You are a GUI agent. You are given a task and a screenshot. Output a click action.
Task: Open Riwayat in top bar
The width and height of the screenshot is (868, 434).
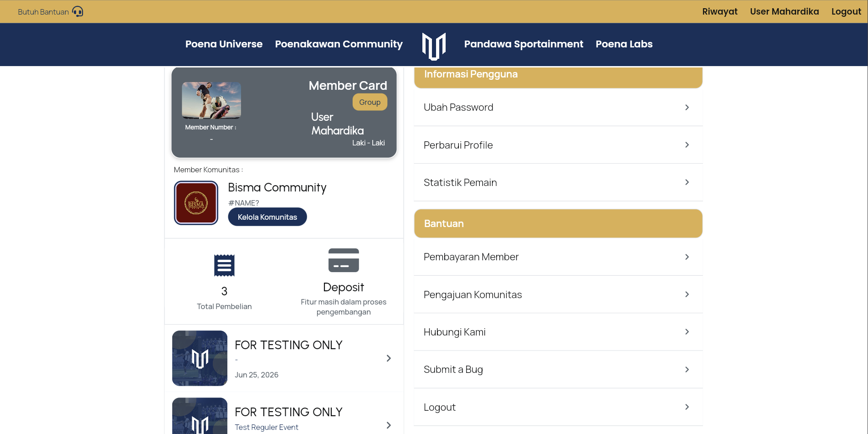[720, 11]
